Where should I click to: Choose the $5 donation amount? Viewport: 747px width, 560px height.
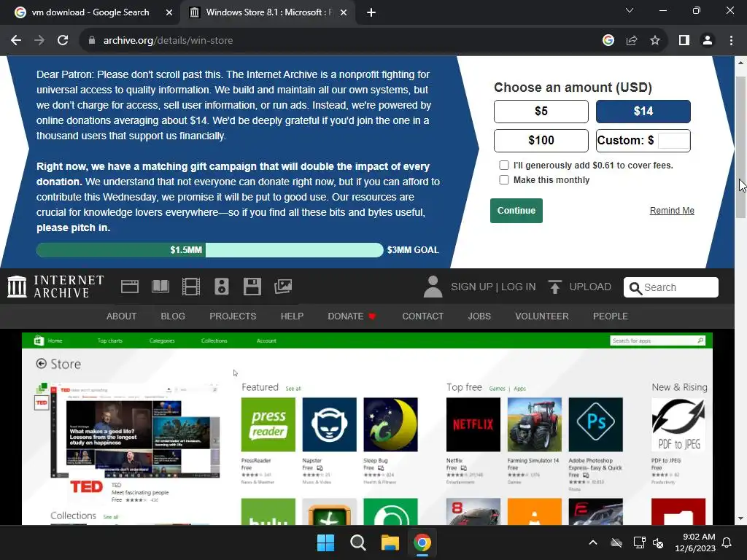(x=541, y=112)
